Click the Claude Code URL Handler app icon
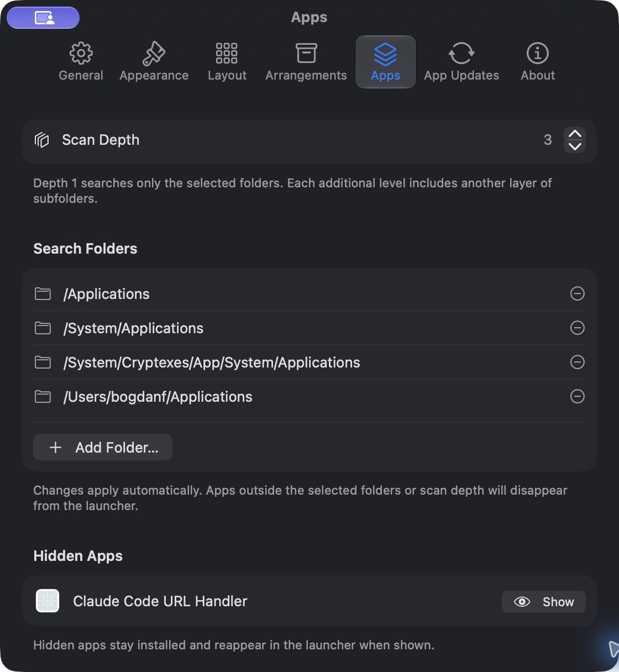Image resolution: width=619 pixels, height=672 pixels. coord(48,601)
